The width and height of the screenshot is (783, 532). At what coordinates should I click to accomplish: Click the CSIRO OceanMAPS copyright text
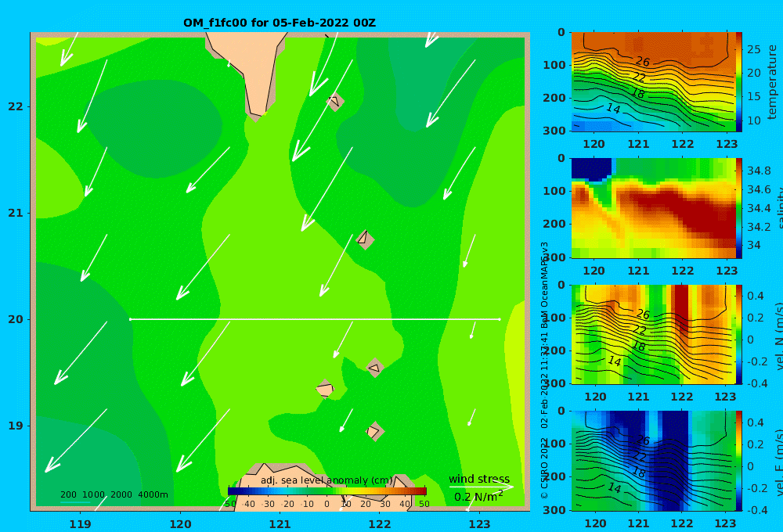545,370
